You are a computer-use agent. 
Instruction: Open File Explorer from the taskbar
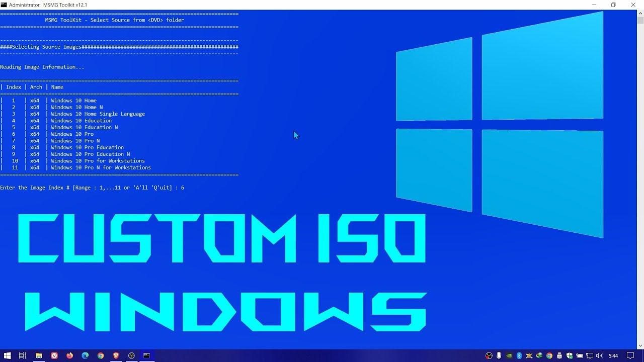pyautogui.click(x=39, y=355)
